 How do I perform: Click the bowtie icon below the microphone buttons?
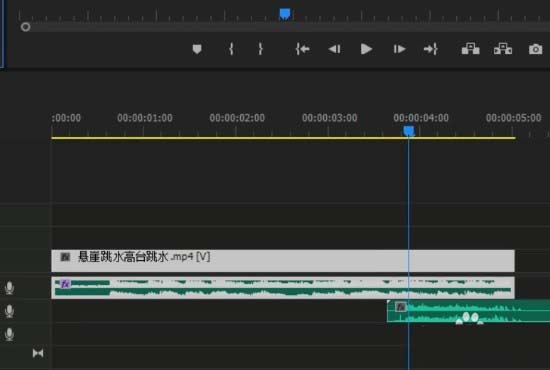38,353
